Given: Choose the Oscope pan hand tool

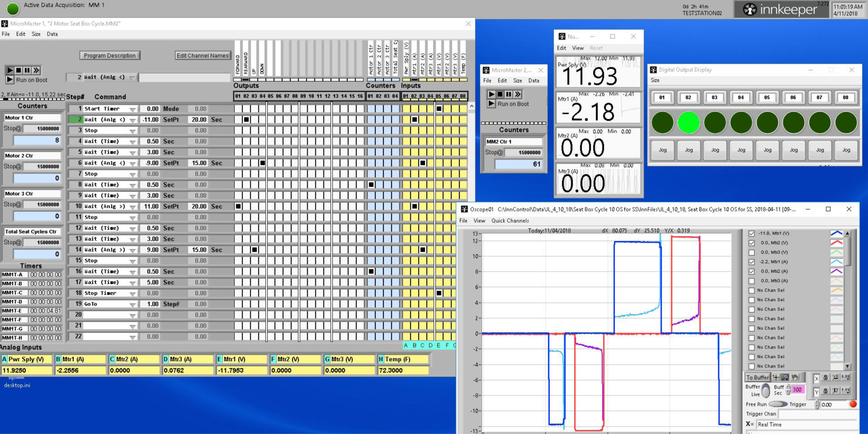Looking at the screenshot, I should (795, 377).
